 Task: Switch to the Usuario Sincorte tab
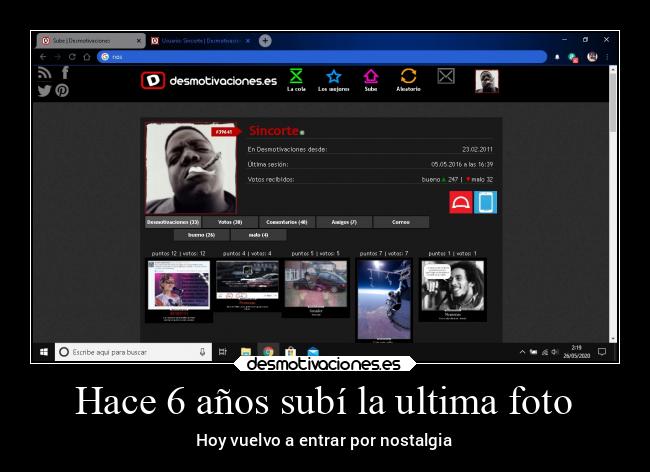[x=201, y=41]
